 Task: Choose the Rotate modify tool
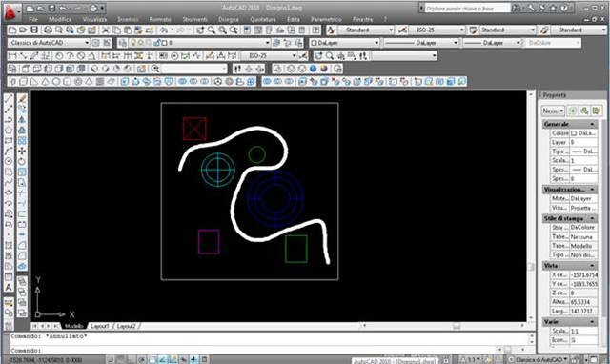[x=22, y=161]
